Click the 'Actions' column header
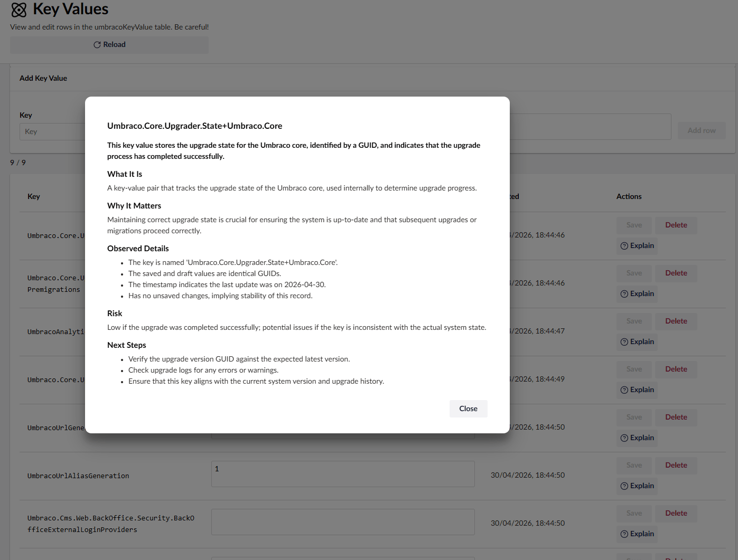Image resolution: width=738 pixels, height=560 pixels. (629, 196)
